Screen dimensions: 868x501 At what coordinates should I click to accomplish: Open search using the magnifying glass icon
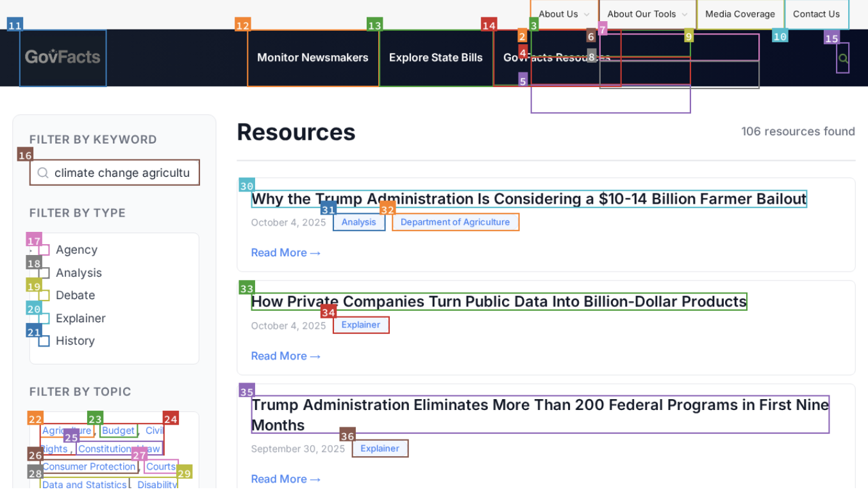tap(842, 58)
